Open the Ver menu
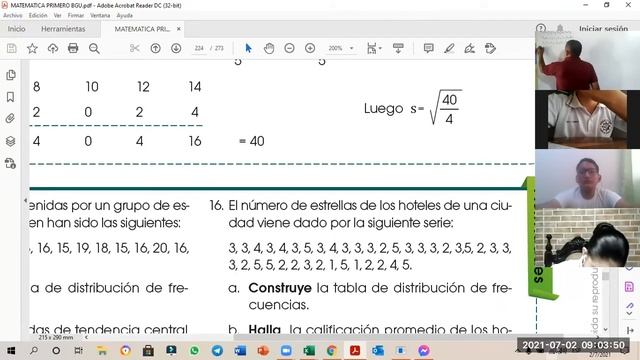This screenshot has width=640, height=360. [58, 15]
